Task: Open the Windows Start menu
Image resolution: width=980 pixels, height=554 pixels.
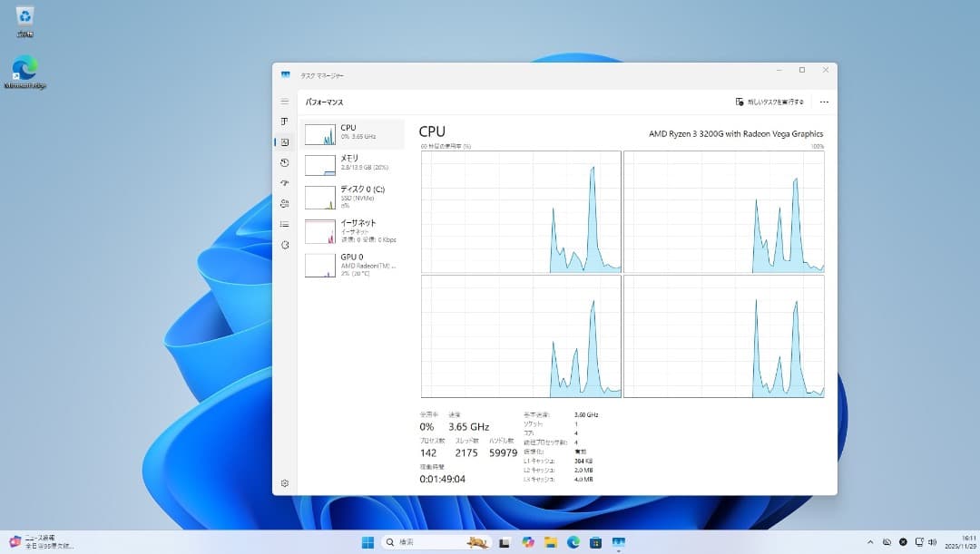Action: pos(367,541)
